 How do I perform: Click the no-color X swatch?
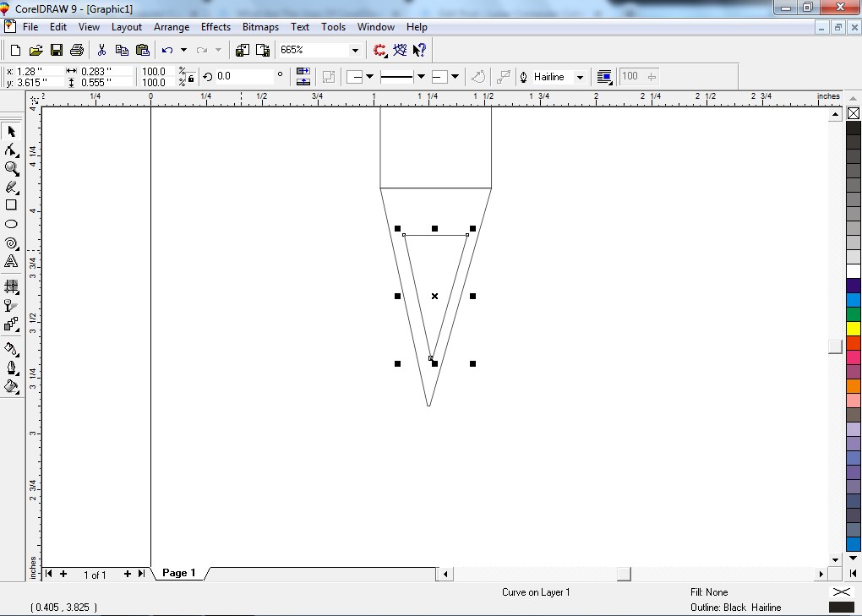854,113
